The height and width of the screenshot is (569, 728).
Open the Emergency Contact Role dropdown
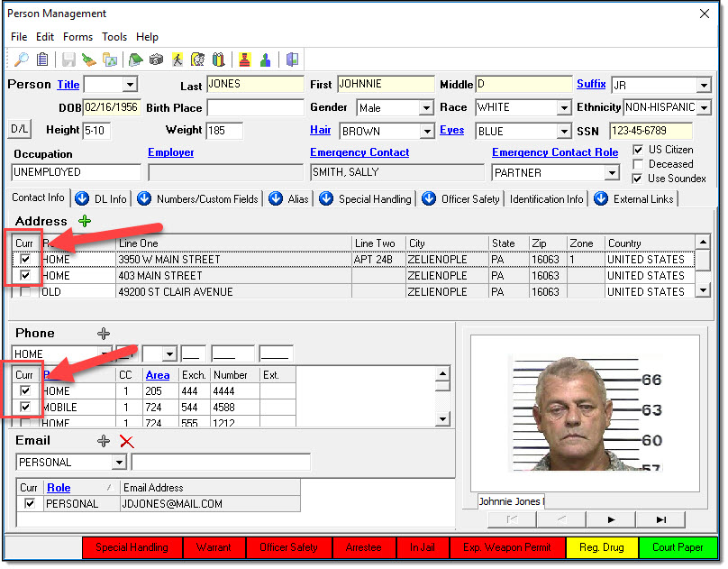611,172
